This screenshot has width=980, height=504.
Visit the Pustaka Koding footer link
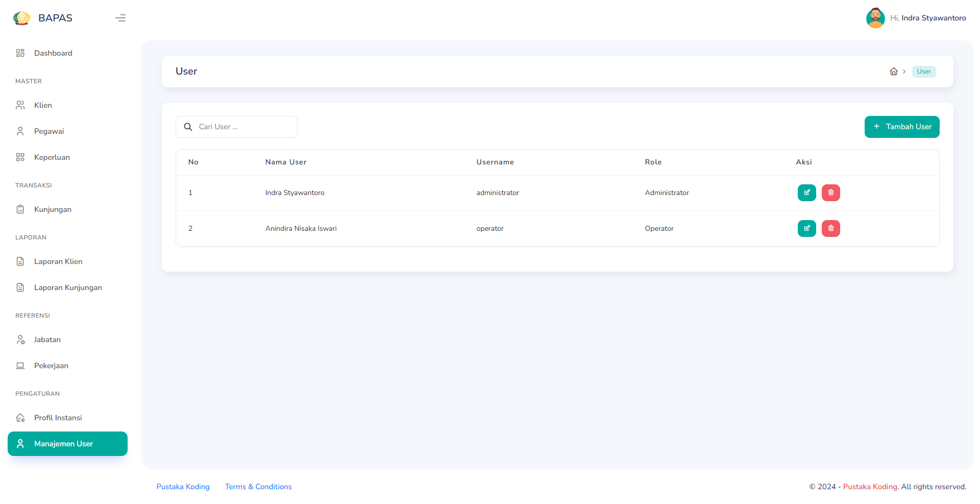coord(183,487)
